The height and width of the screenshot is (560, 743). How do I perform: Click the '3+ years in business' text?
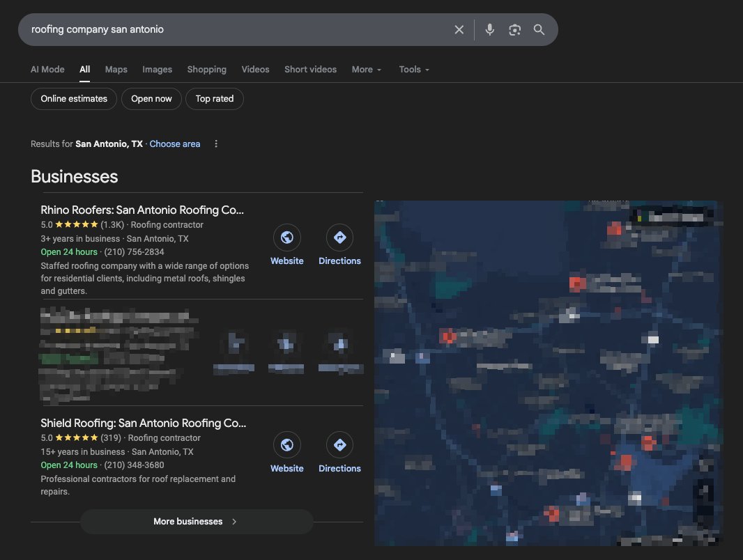pos(80,238)
